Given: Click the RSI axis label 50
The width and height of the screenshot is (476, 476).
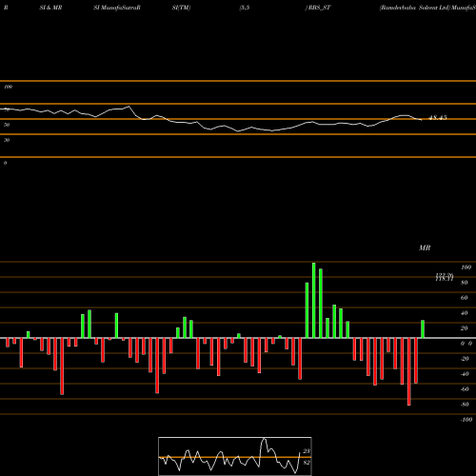Looking at the screenshot, I should [x=7, y=125].
